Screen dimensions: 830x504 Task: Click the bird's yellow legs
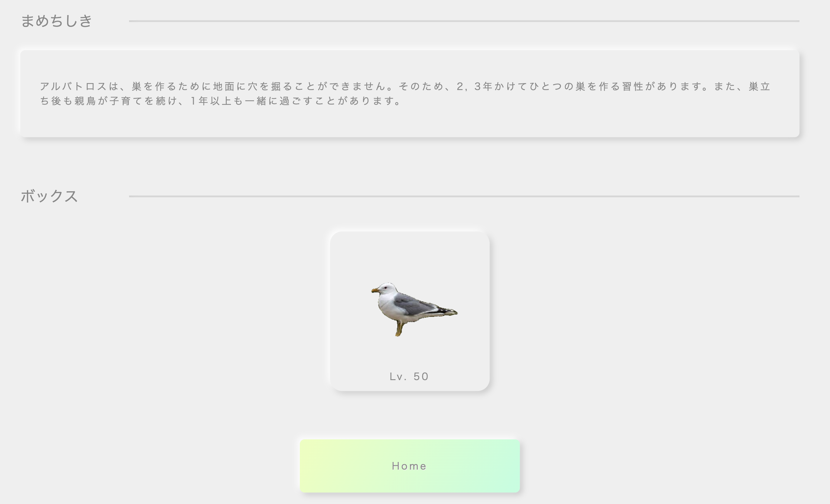pos(399,329)
